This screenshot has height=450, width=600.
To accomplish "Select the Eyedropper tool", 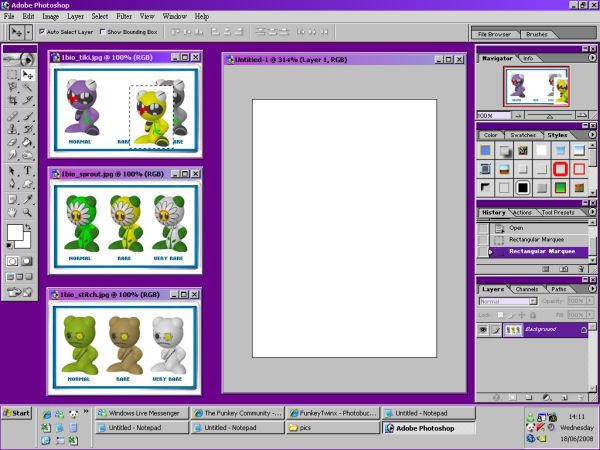I will 27,199.
